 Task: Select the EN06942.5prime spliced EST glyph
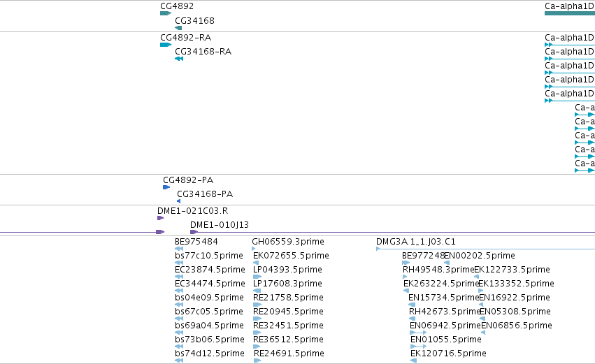click(418, 333)
